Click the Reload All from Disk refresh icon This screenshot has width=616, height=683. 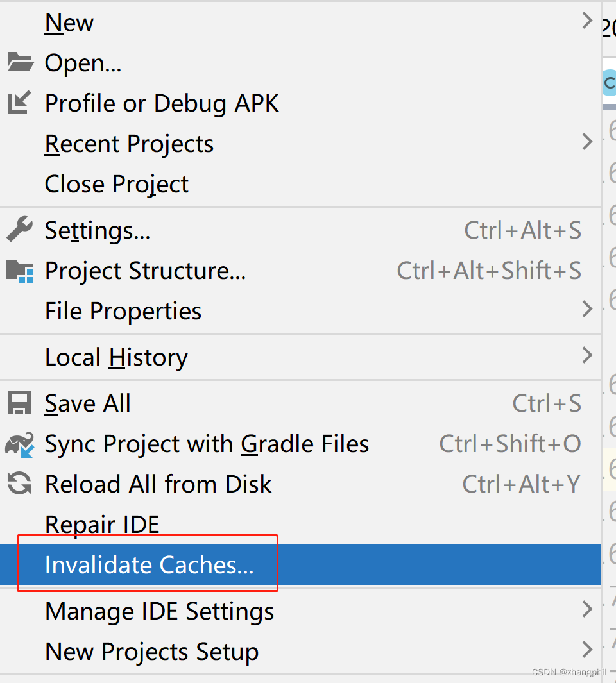tap(19, 484)
